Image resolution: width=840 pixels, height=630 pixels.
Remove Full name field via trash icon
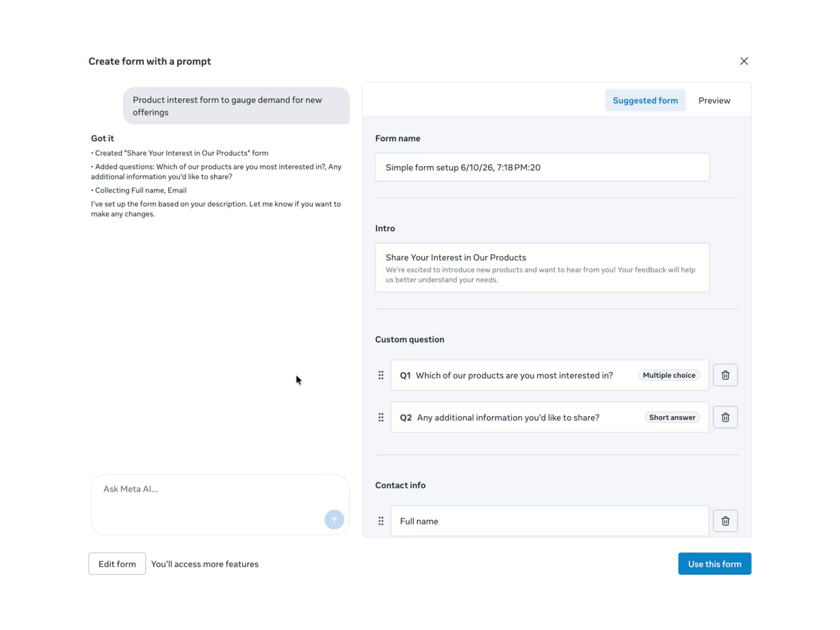tap(725, 521)
